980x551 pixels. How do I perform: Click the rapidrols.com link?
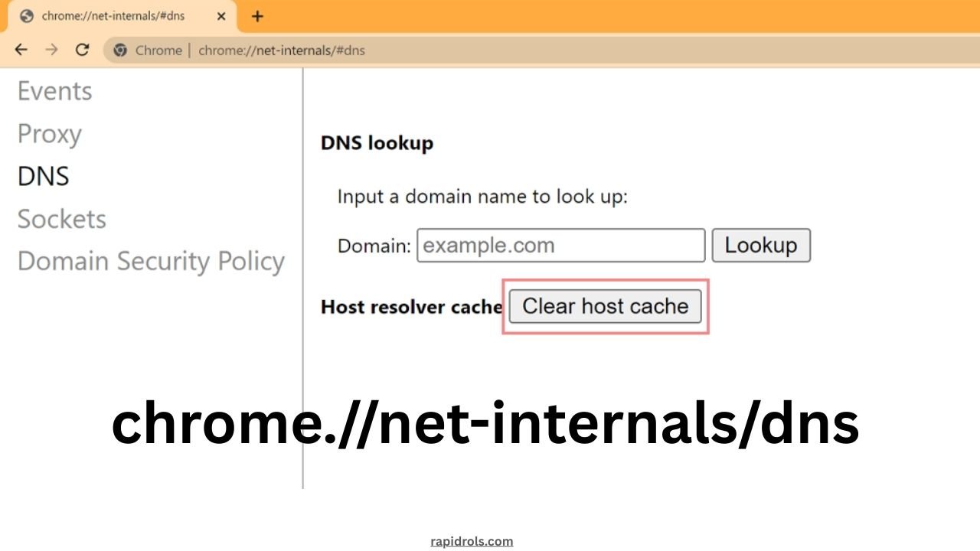[x=472, y=541]
